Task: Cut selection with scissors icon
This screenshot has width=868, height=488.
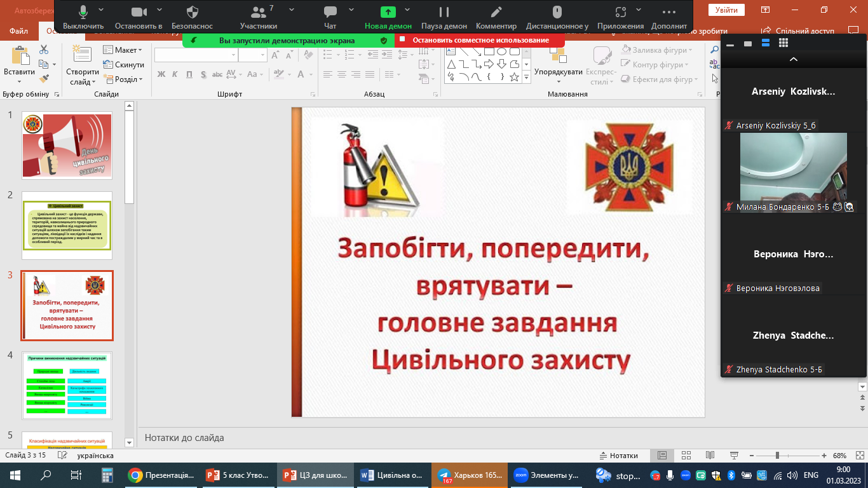Action: click(x=44, y=50)
